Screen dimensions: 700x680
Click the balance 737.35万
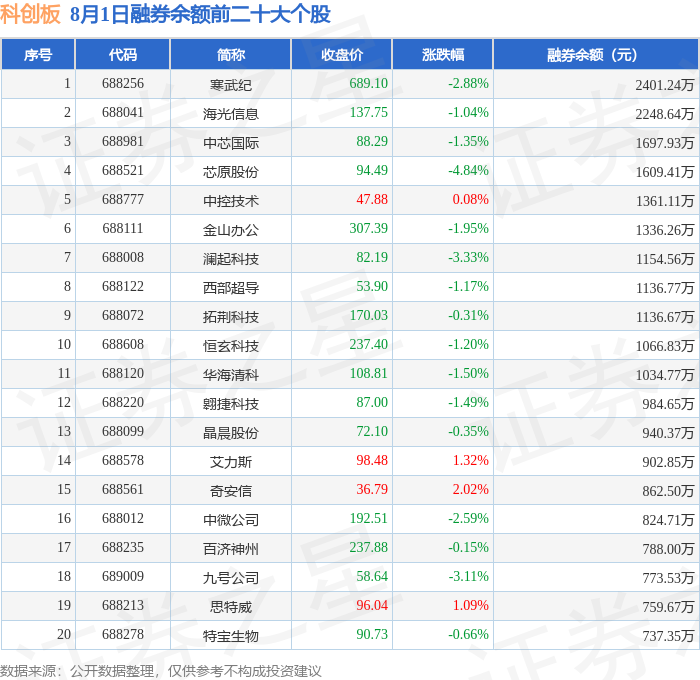668,636
